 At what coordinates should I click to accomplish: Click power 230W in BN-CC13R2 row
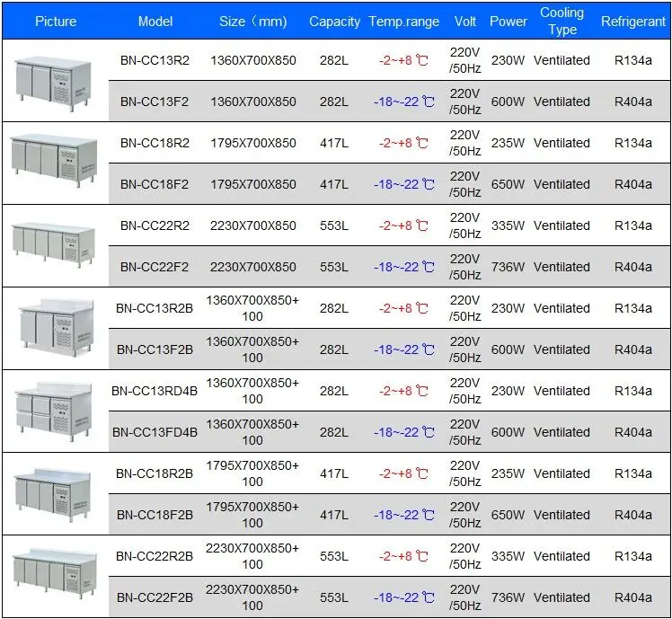click(508, 60)
